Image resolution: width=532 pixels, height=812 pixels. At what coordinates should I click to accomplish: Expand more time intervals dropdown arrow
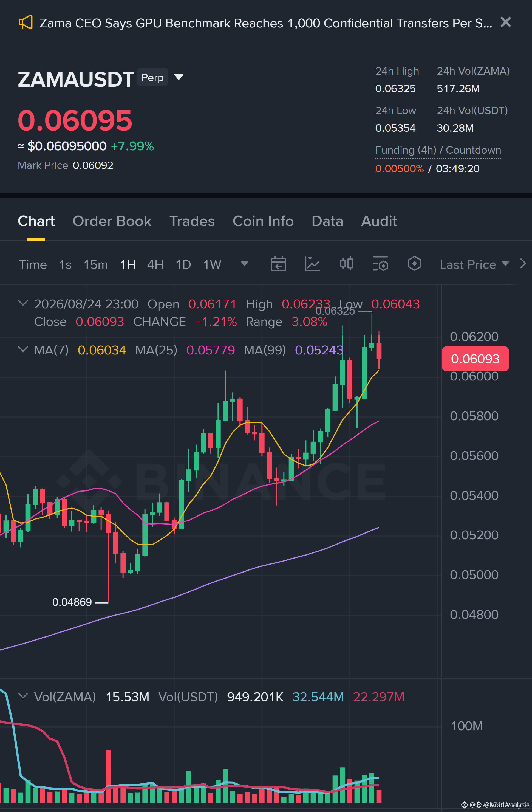[x=245, y=263]
